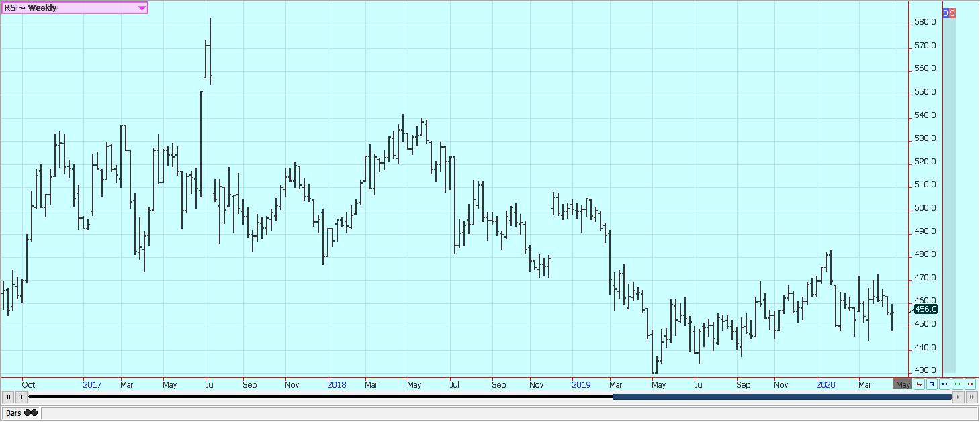Click the blue compress-bars icon
The width and height of the screenshot is (980, 422).
pyautogui.click(x=944, y=384)
